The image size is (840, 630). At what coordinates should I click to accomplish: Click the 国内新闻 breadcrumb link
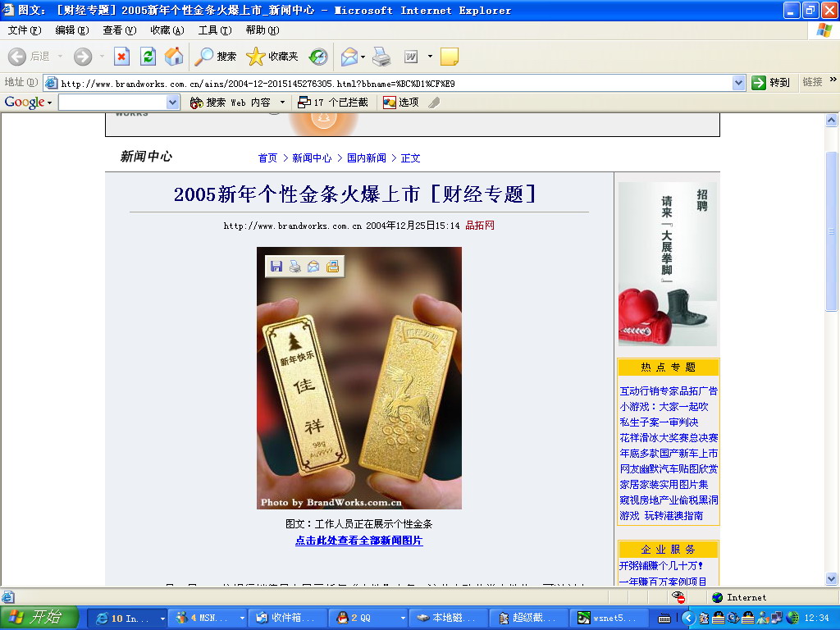pyautogui.click(x=367, y=158)
